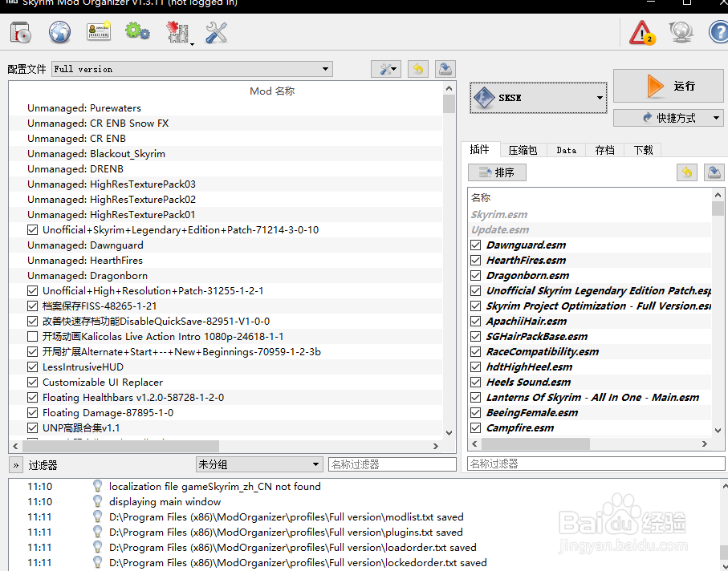
Task: Toggle Unofficial Skyrim Legendary Edition Patch mod checkbox
Action: point(32,229)
